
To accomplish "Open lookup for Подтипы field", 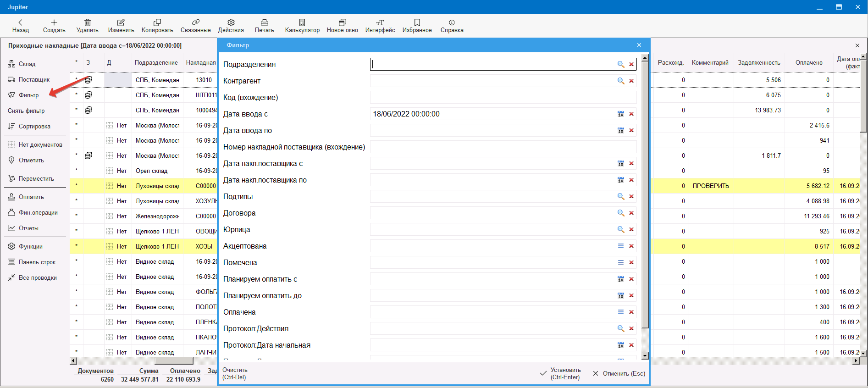I will coord(621,196).
